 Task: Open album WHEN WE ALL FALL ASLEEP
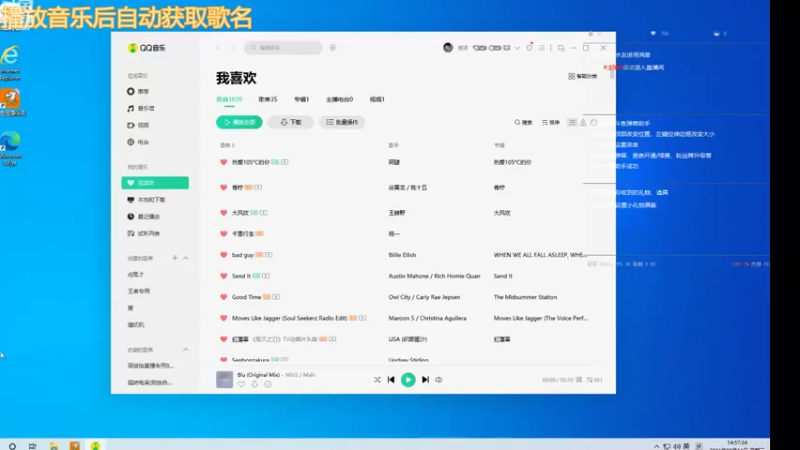540,255
